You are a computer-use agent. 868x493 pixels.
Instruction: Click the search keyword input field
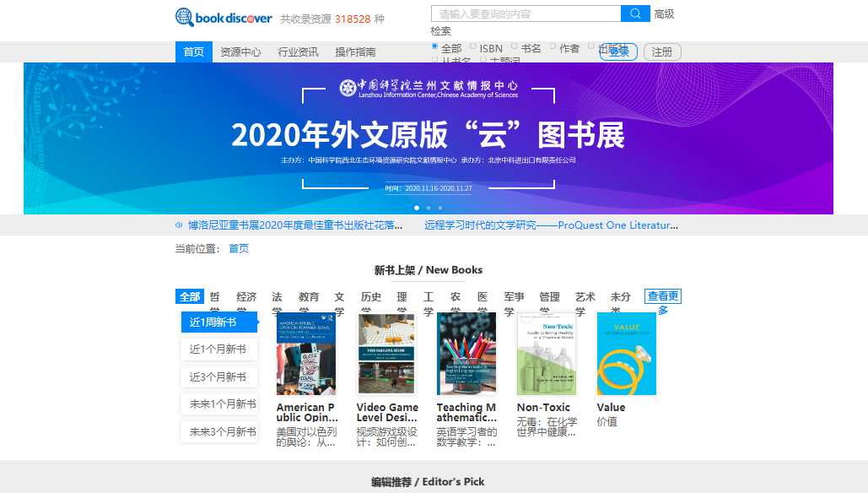(526, 14)
